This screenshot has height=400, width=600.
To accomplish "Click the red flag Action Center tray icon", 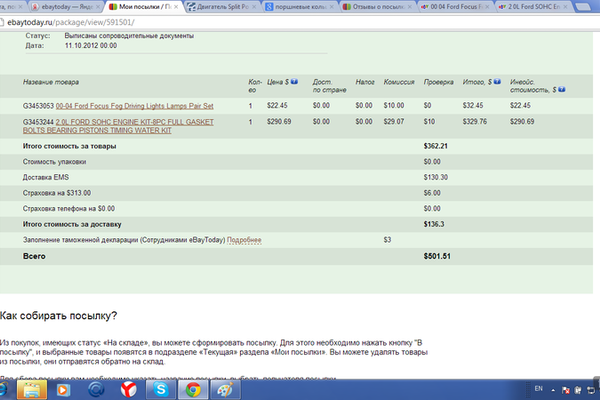I will tap(566, 390).
